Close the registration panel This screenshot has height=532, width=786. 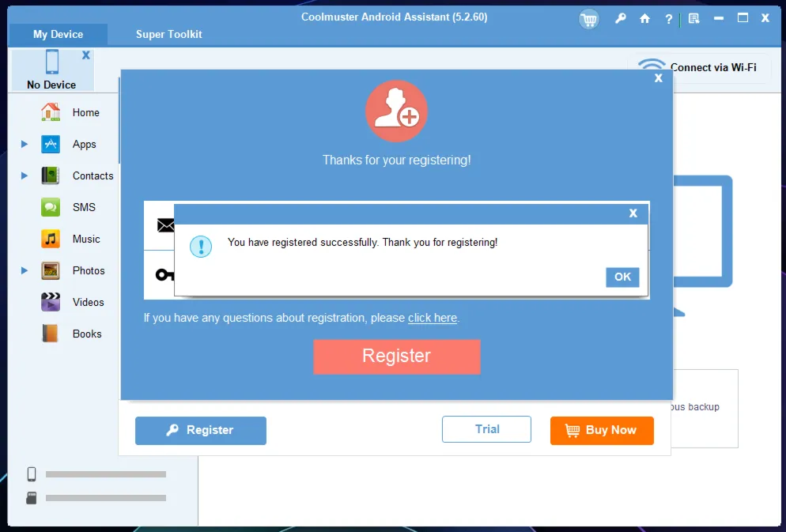click(659, 78)
